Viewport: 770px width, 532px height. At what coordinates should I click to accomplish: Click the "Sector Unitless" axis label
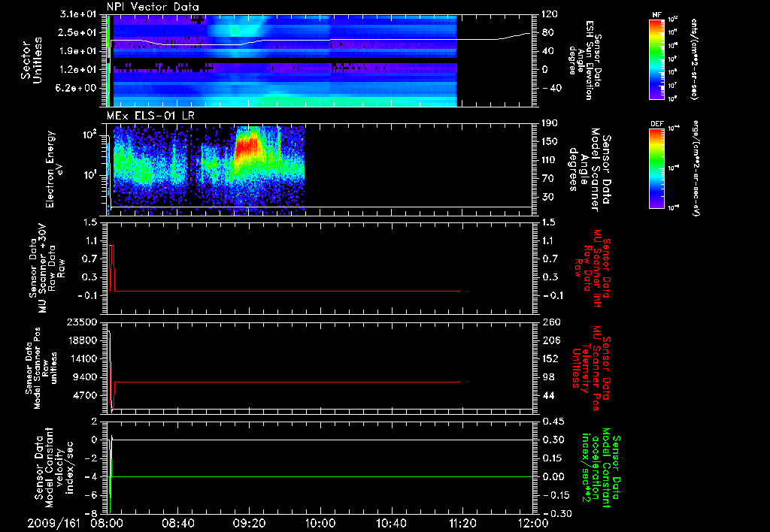click(x=32, y=60)
